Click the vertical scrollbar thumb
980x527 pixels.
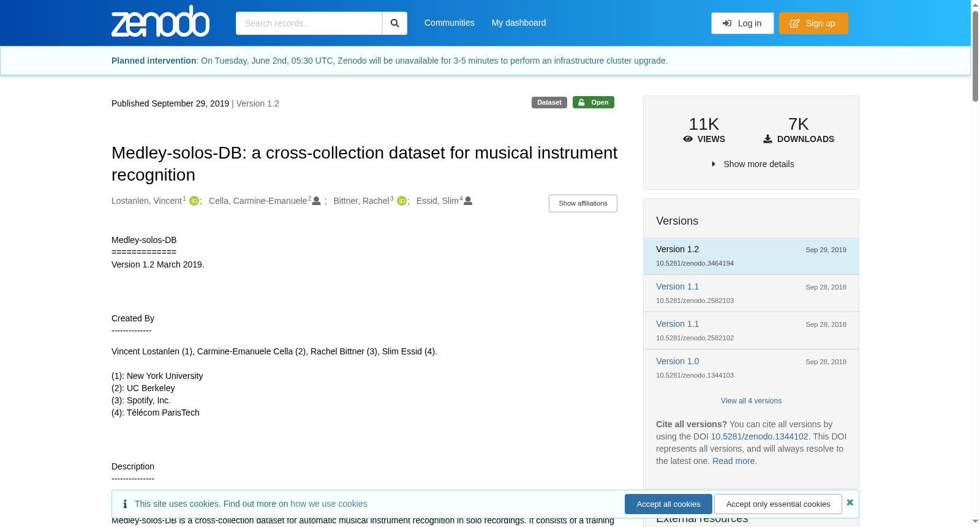(975, 55)
